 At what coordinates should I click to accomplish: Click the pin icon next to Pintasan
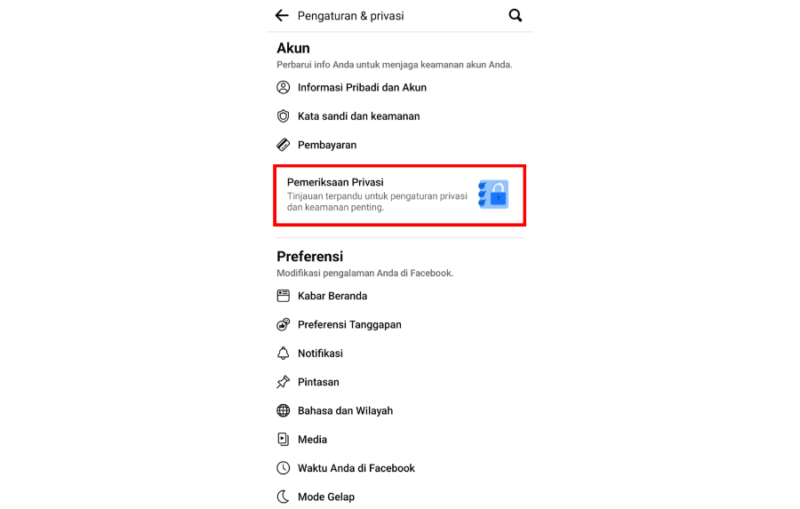[x=283, y=382]
